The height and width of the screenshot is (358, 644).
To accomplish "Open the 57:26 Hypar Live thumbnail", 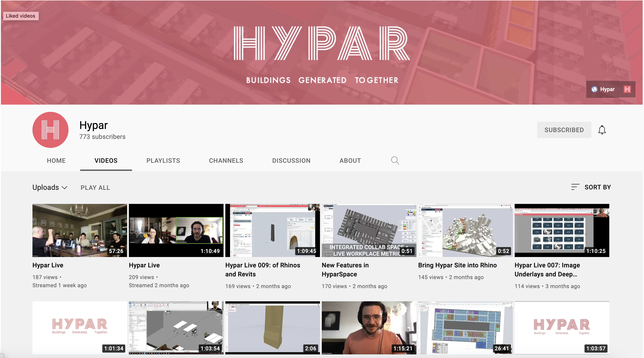I will 80,230.
